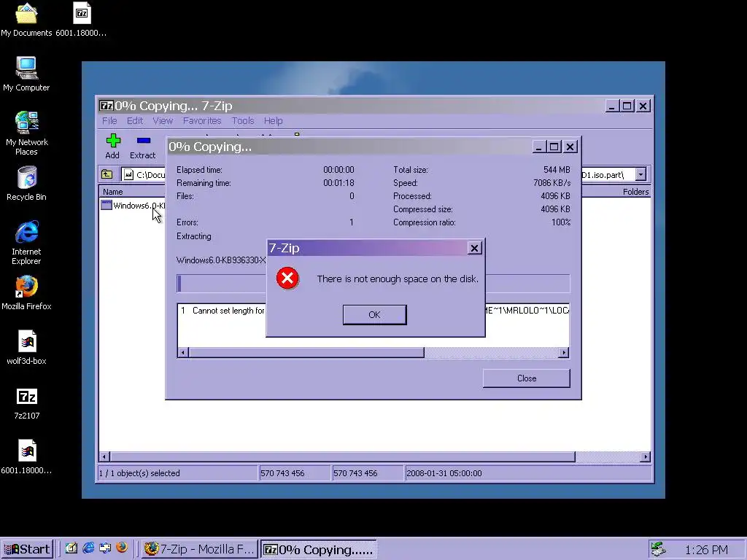Sort by the Folders column header
Screen dimensions: 747x560
click(616, 192)
